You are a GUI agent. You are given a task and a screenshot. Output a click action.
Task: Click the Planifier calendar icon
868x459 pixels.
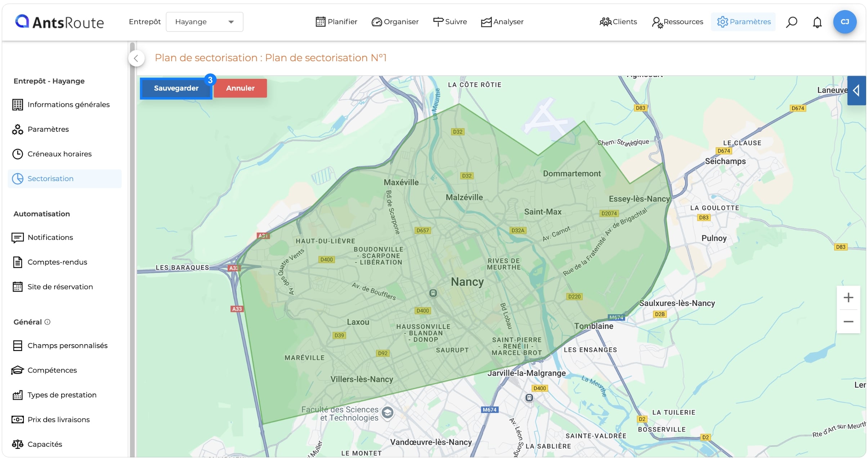pyautogui.click(x=320, y=22)
